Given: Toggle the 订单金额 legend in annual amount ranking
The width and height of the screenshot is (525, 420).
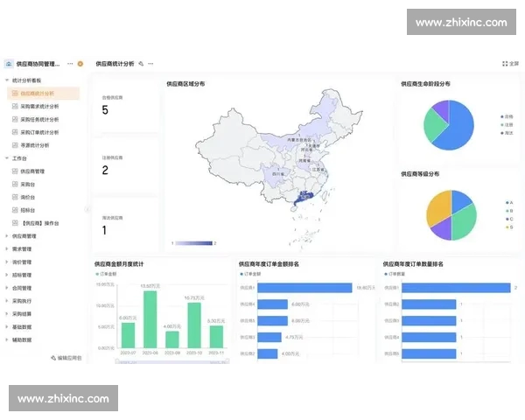Looking at the screenshot, I should pos(250,274).
